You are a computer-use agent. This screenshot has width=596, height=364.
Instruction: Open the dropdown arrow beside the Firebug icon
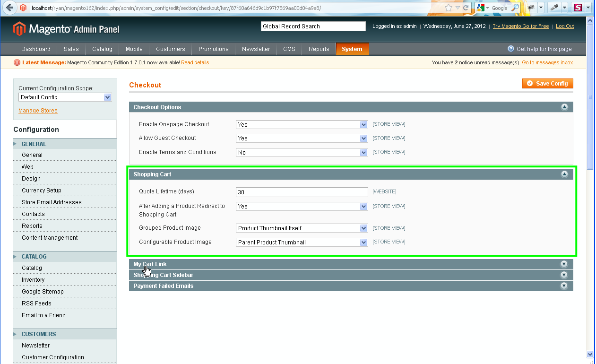pos(541,8)
